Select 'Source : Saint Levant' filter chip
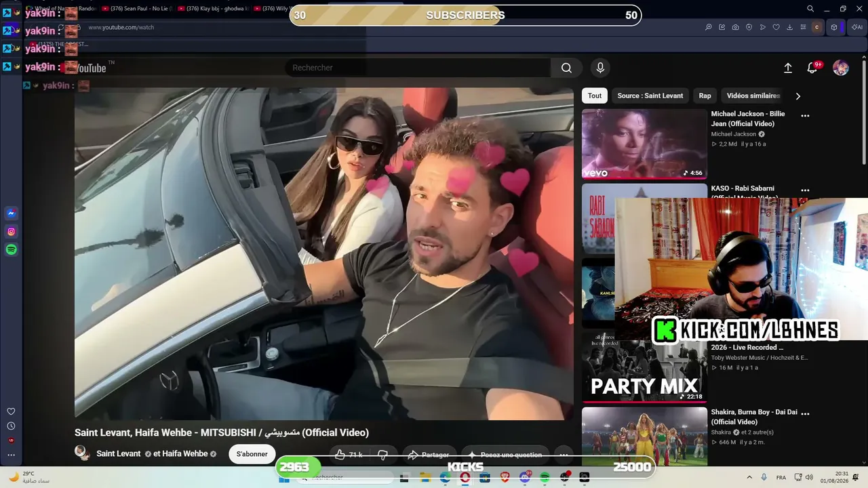 coord(650,96)
